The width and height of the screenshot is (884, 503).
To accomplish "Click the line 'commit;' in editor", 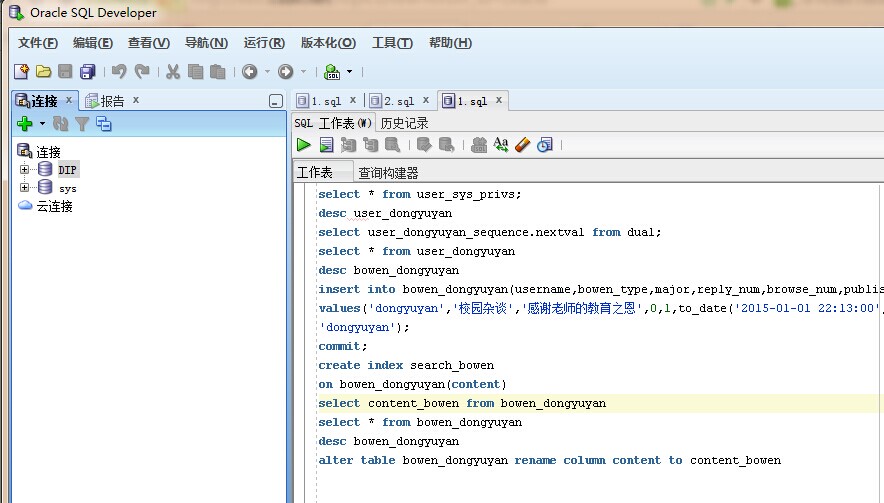I will pos(343,346).
